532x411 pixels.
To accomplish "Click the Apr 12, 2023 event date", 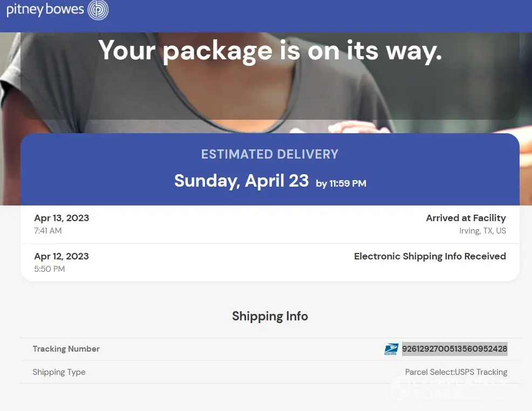I will 62,256.
